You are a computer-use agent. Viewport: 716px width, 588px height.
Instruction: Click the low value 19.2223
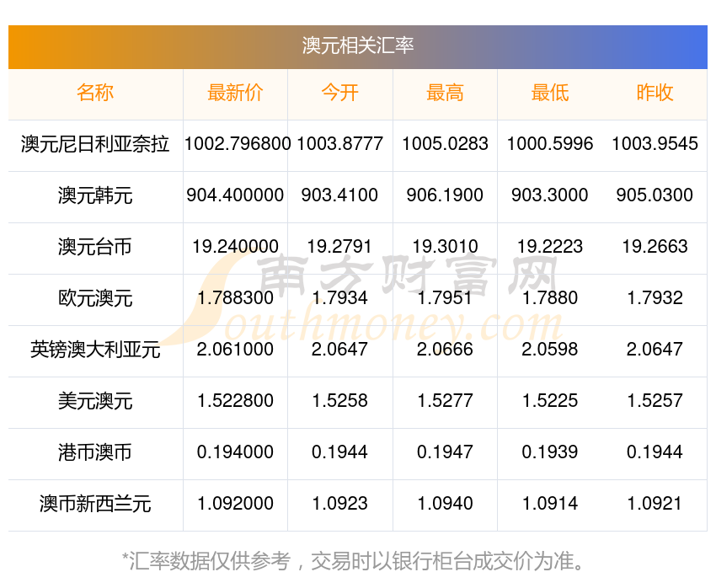point(550,247)
